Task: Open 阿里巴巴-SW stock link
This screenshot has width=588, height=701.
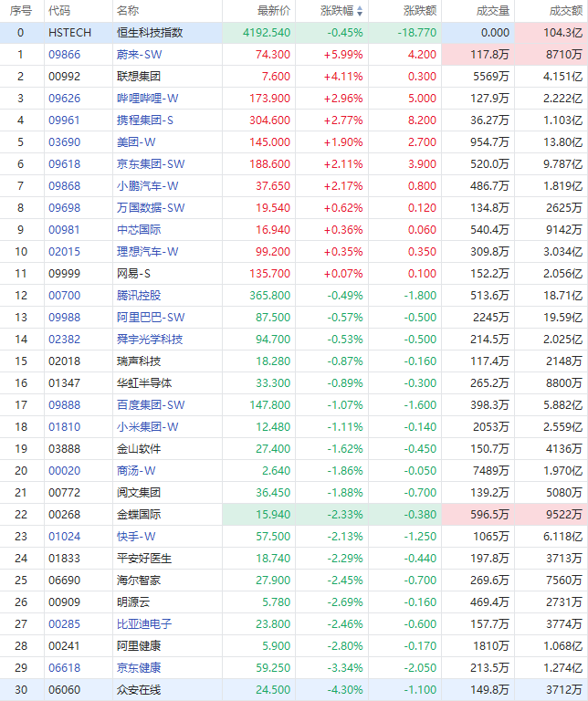Action: click(x=151, y=318)
